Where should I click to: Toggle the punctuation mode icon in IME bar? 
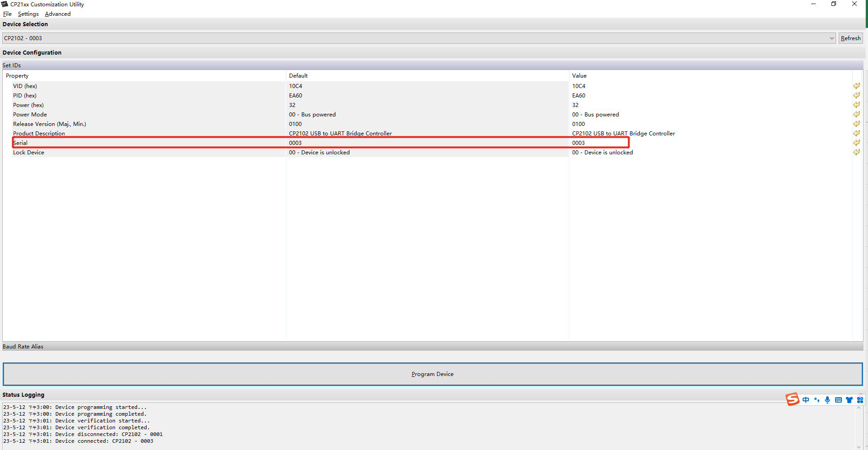coord(817,400)
